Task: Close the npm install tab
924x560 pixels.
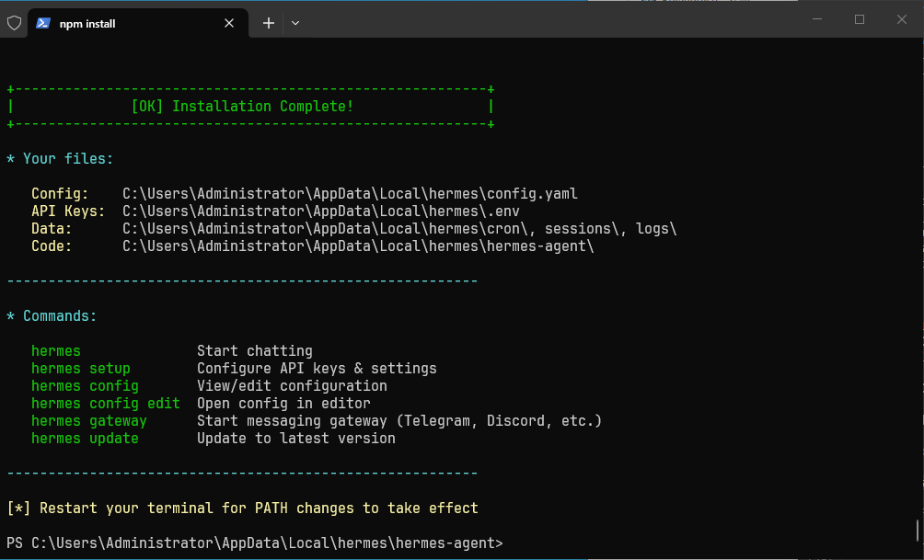Action: click(229, 23)
